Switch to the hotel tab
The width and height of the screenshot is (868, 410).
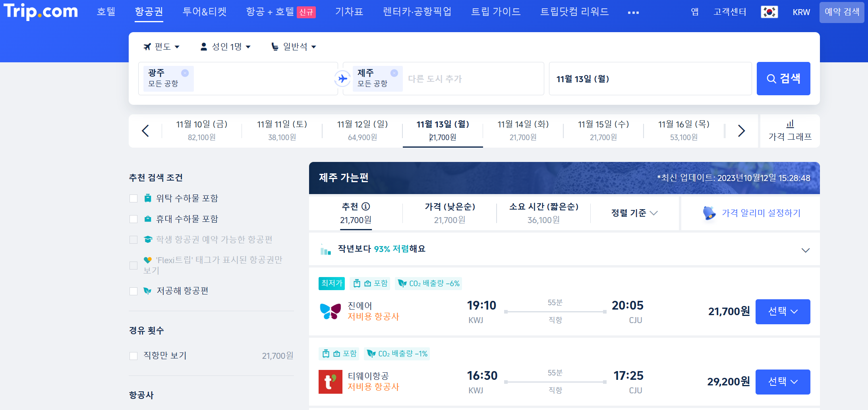(106, 12)
